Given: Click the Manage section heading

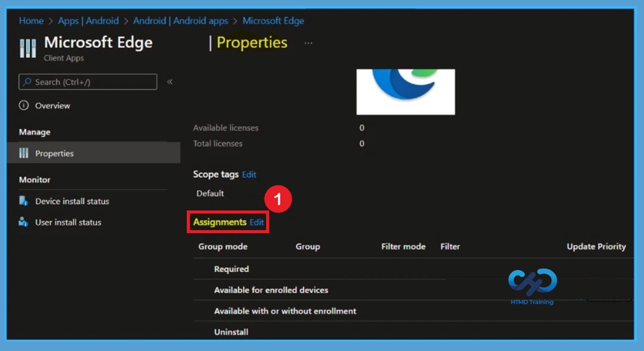Looking at the screenshot, I should tap(34, 132).
